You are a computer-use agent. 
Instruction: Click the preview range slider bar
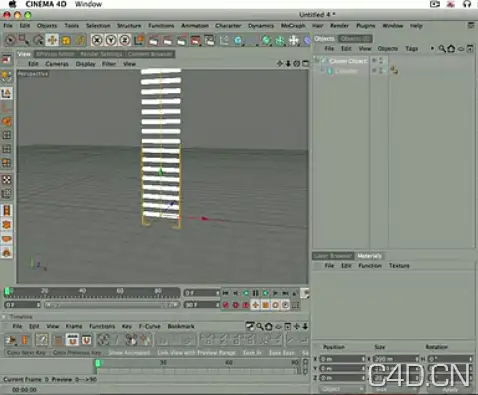pos(112,305)
